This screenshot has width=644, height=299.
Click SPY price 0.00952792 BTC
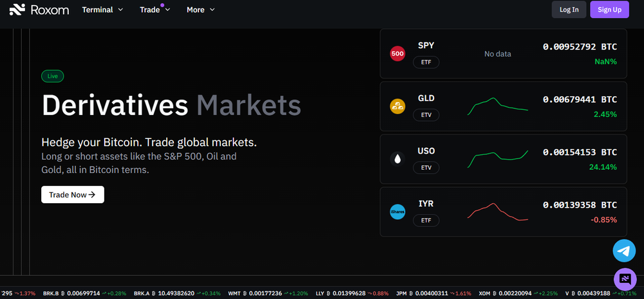pos(580,47)
